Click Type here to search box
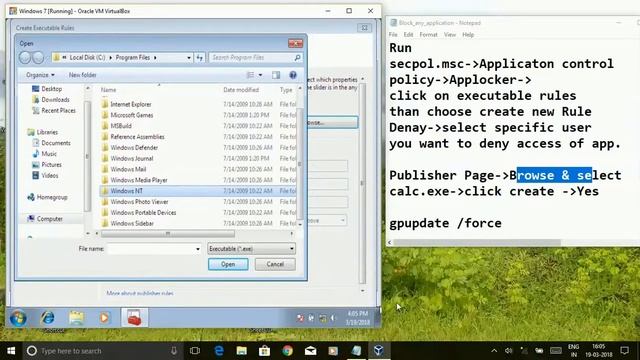Screen dimensions: 640x360 (x=102, y=351)
